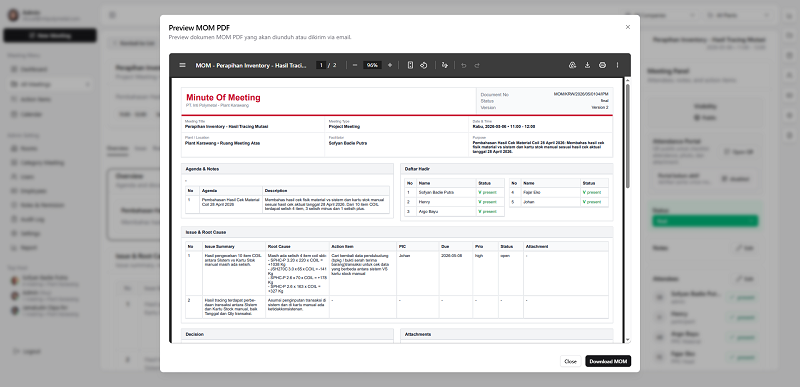Open Dashboard in the background sidebar
Image resolution: width=800 pixels, height=387 pixels.
click(34, 69)
